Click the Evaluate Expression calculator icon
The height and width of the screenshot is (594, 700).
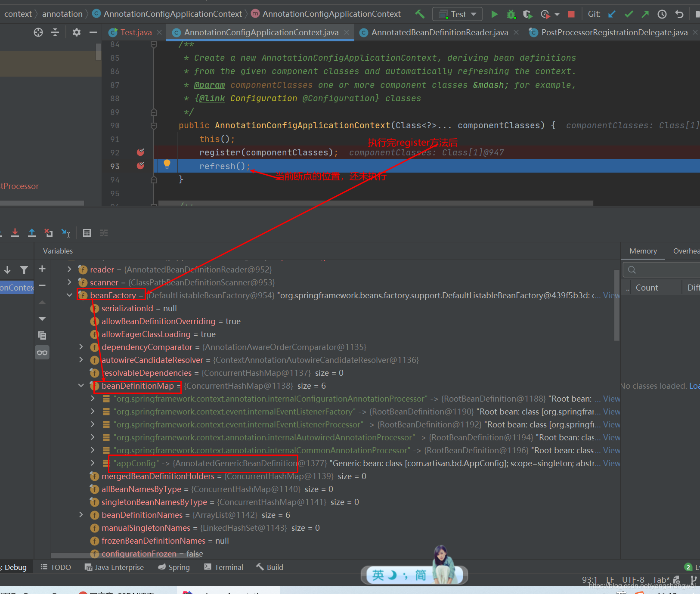coord(87,233)
